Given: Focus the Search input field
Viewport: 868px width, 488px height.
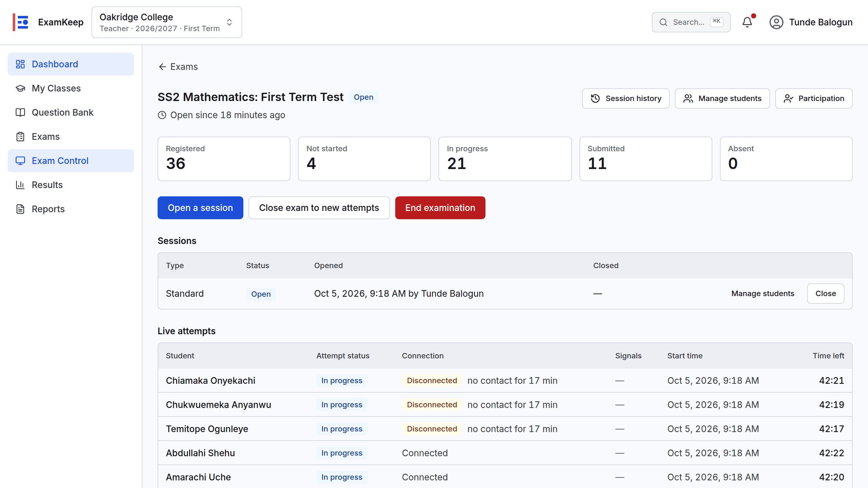Looking at the screenshot, I should tap(691, 22).
